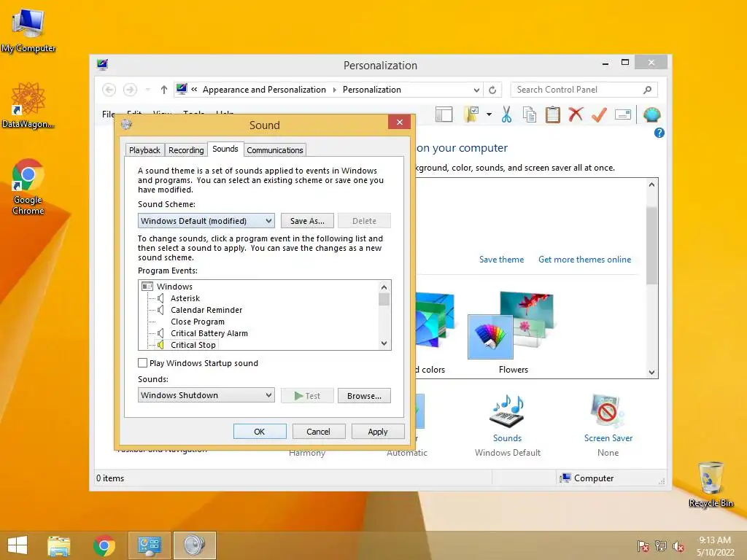Open the blue Help question mark icon

(x=659, y=133)
